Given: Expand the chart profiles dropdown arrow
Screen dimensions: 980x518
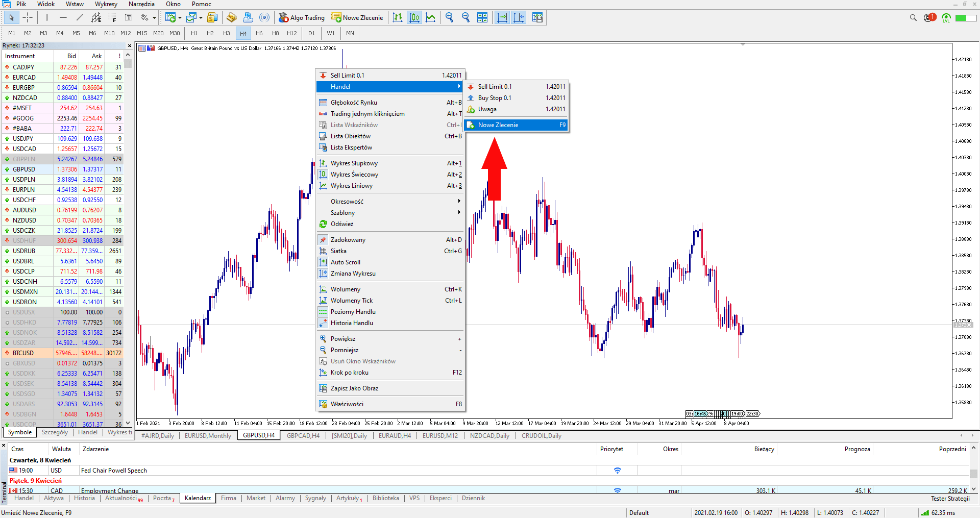Looking at the screenshot, I should [201, 17].
